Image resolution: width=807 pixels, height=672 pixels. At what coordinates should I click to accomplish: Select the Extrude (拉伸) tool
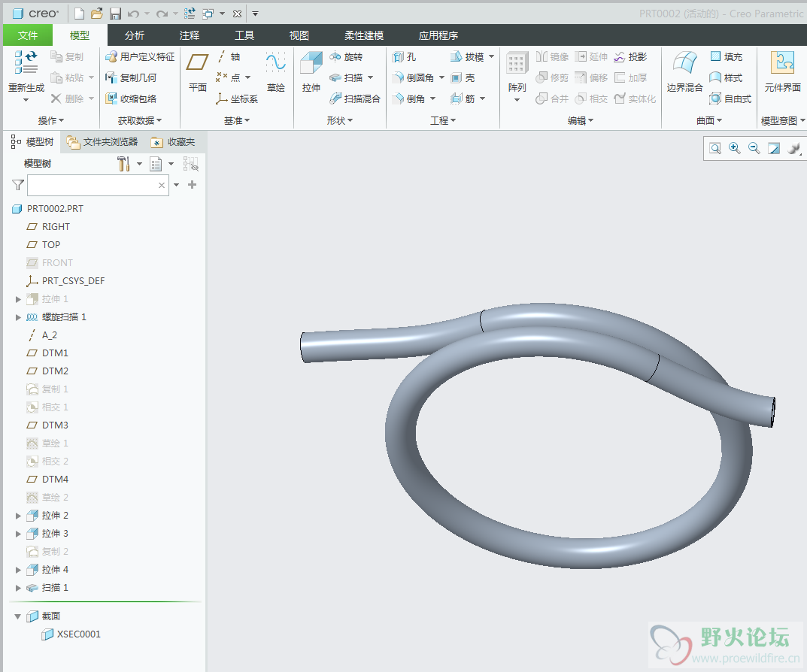point(311,71)
